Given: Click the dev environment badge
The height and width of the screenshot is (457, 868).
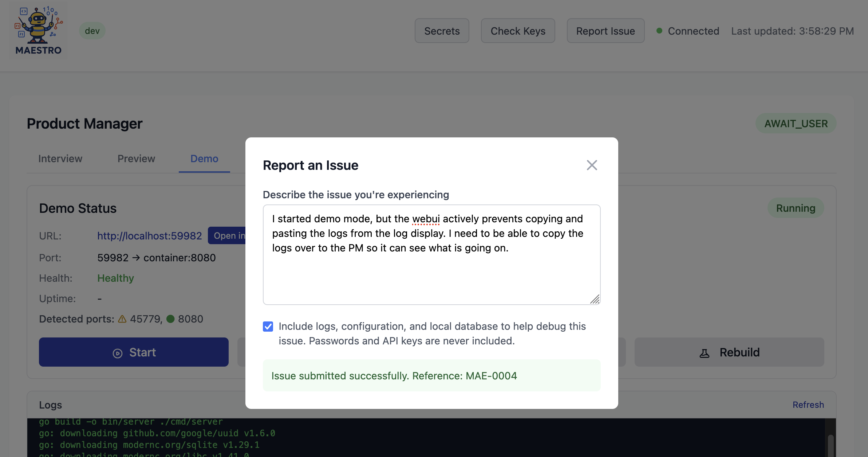Looking at the screenshot, I should (92, 31).
